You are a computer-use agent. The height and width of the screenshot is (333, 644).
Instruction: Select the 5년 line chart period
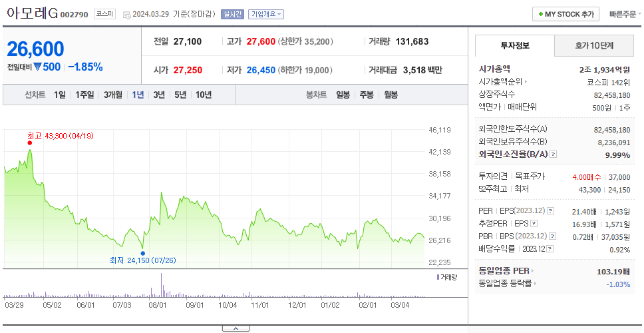[x=180, y=95]
